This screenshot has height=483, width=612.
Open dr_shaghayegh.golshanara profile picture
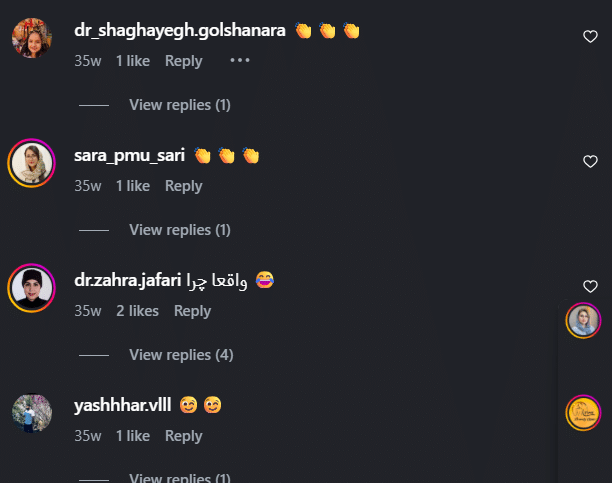32,38
